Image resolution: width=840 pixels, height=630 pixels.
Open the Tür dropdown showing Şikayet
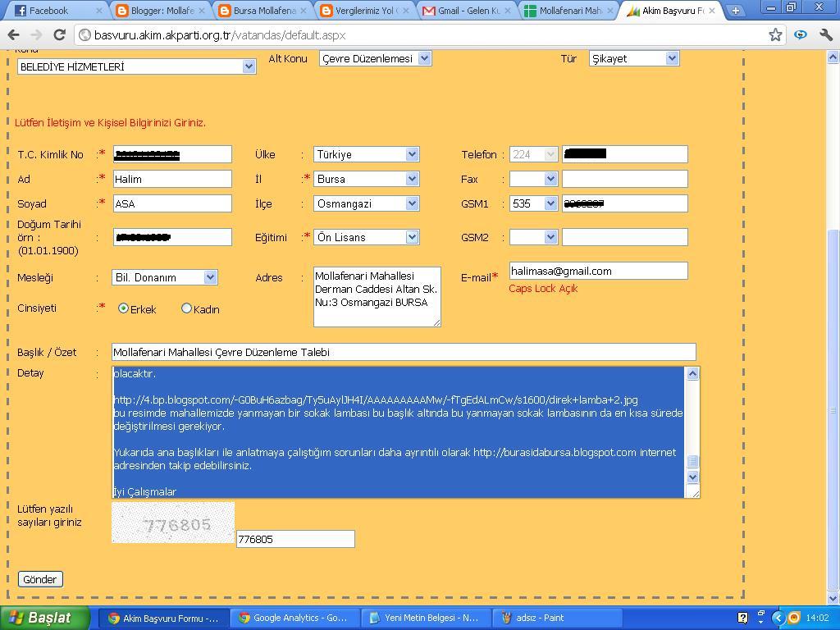634,58
